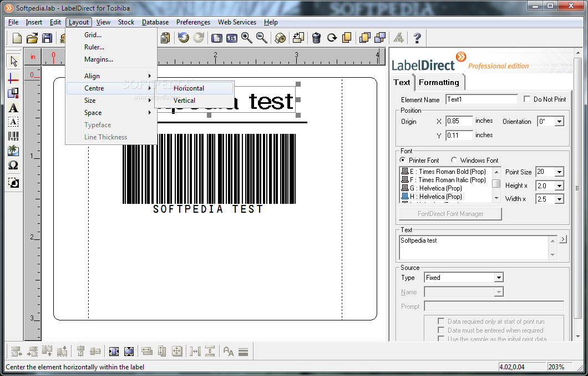
Task: Toggle Data required only at start checkbox
Action: 441,321
